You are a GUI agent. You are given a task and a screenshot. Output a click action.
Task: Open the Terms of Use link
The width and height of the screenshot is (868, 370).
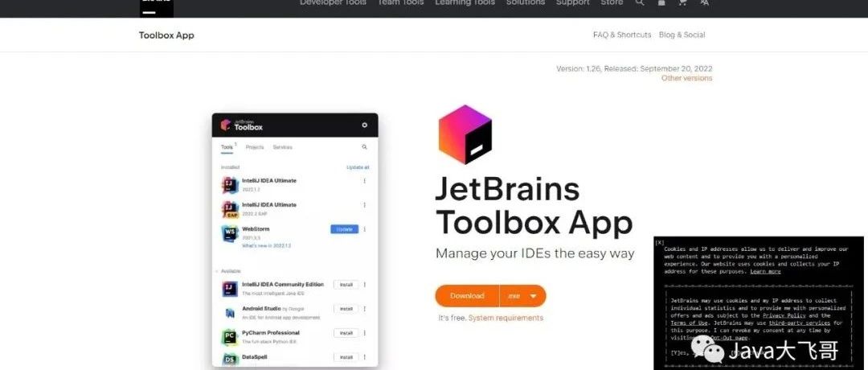pyautogui.click(x=690, y=323)
